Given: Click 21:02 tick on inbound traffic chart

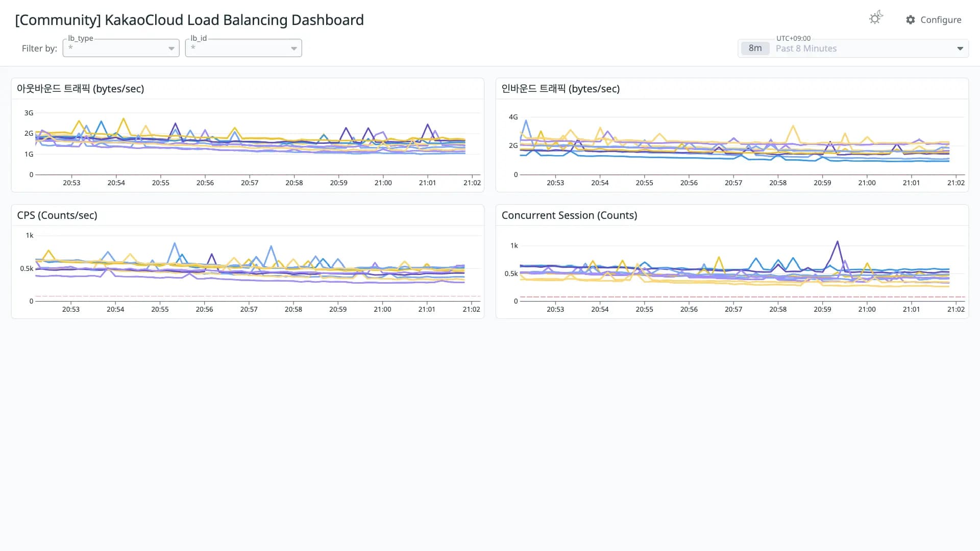Looking at the screenshot, I should pos(955,183).
